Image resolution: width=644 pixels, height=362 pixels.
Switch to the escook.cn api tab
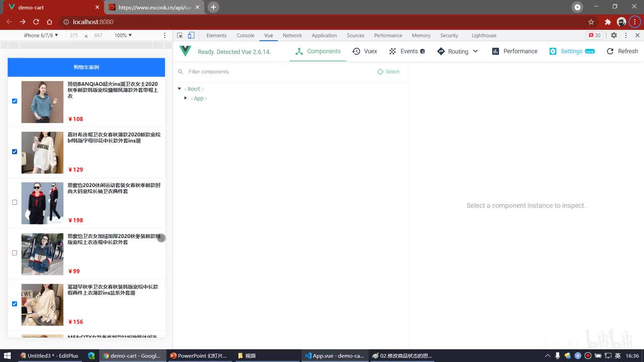click(x=155, y=8)
